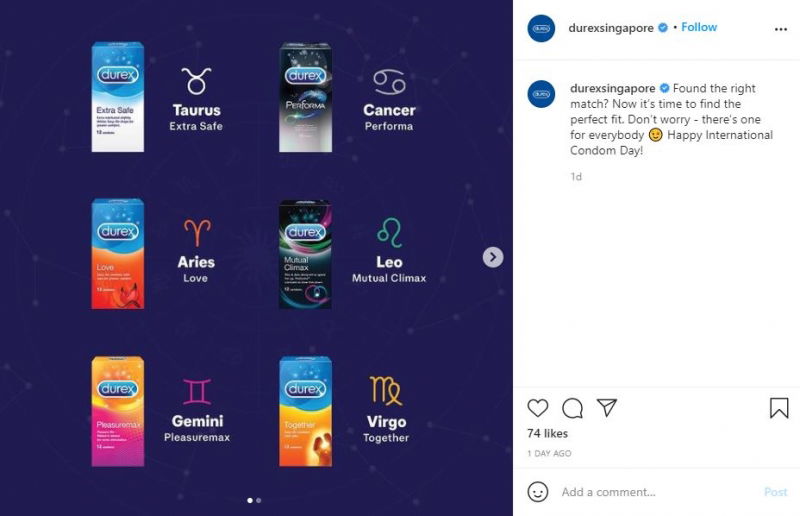Image resolution: width=800 pixels, height=516 pixels.
Task: Click the Gemini zodiac symbol
Action: (197, 391)
